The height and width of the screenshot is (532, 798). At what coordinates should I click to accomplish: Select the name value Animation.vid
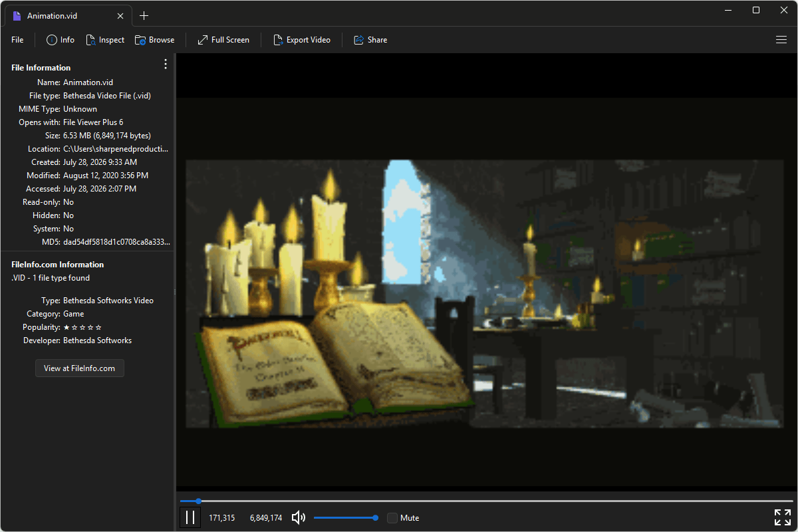point(88,82)
